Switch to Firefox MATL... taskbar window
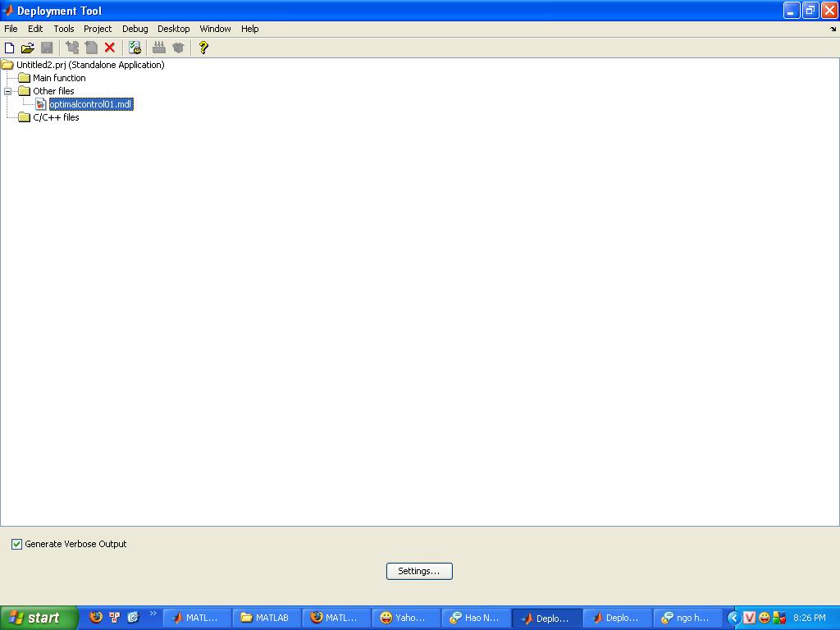This screenshot has height=630, width=840. 336,618
